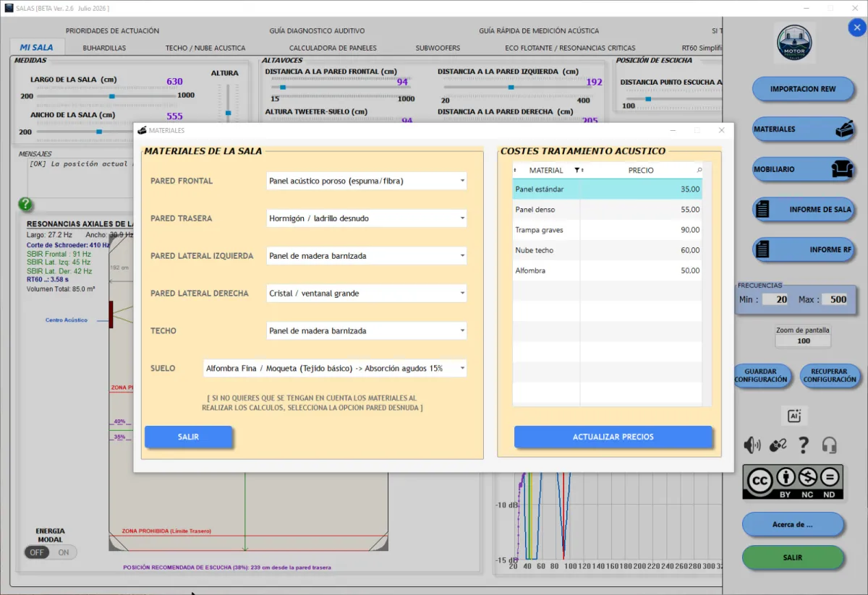Open INFORME DE SALA report
This screenshot has height=595, width=868.
click(x=804, y=209)
